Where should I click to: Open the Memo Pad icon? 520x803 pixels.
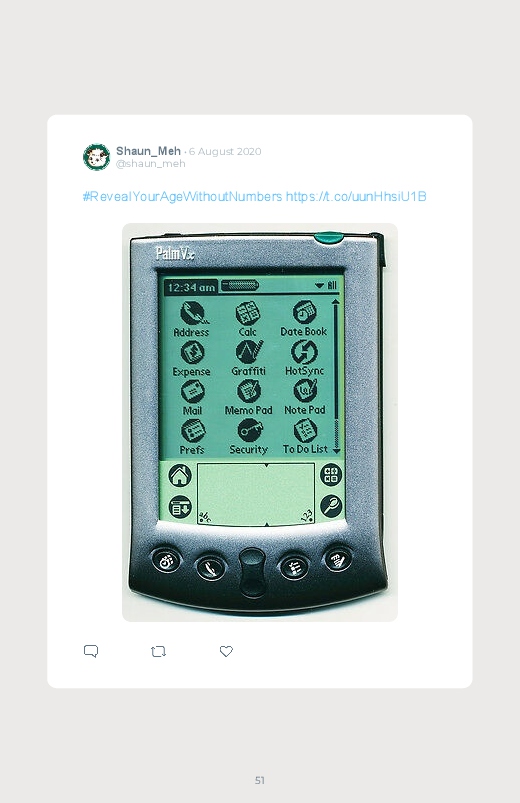point(249,391)
